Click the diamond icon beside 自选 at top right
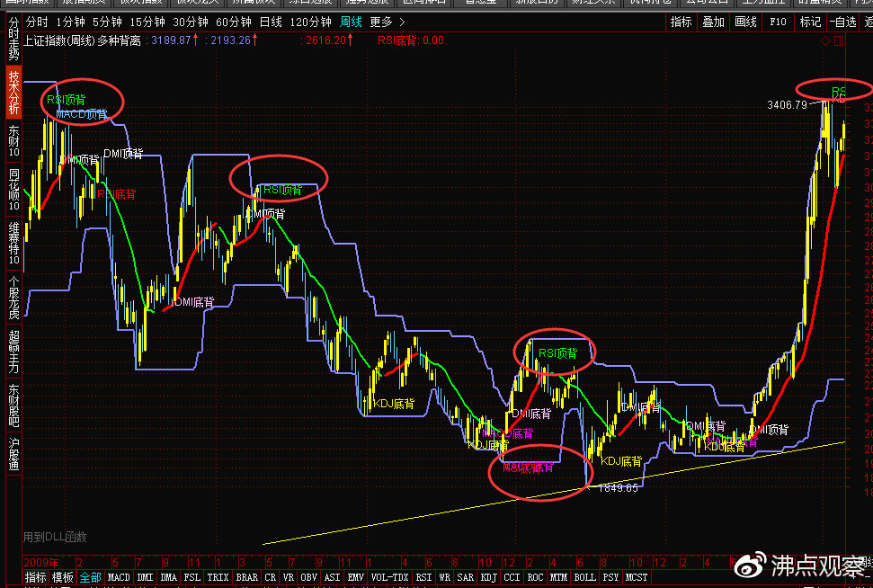Screen dimensions: 873x588 (x=824, y=40)
